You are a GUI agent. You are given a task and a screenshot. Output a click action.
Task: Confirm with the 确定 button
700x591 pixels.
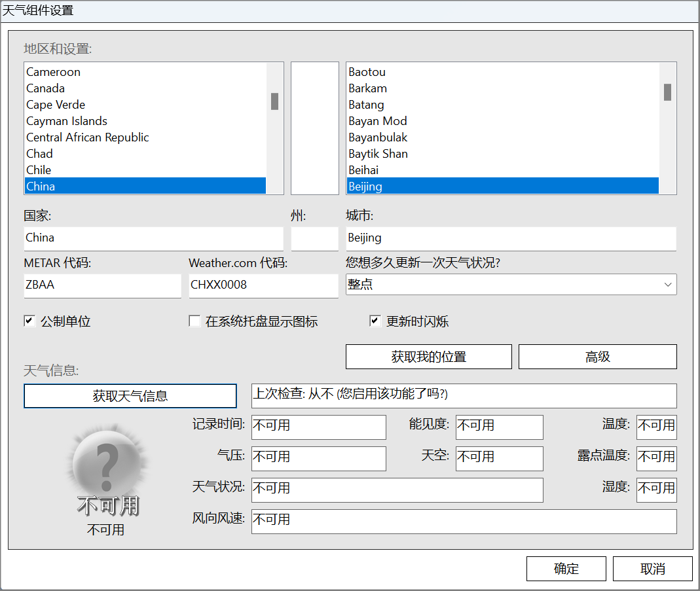[x=566, y=569]
